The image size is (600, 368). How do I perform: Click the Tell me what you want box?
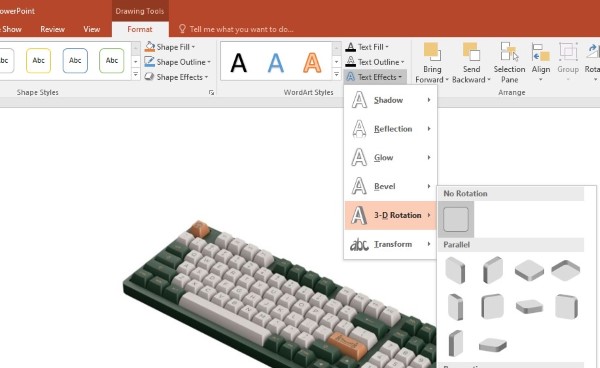click(x=236, y=29)
